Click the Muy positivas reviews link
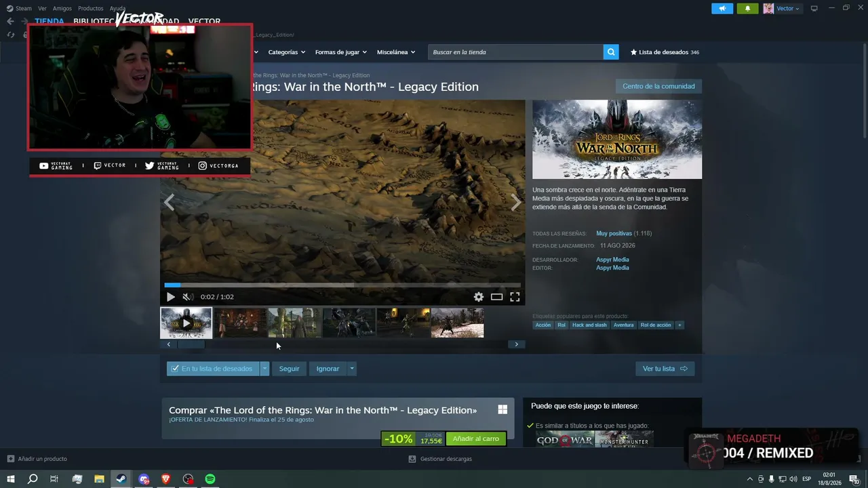The image size is (868, 488). pyautogui.click(x=614, y=234)
